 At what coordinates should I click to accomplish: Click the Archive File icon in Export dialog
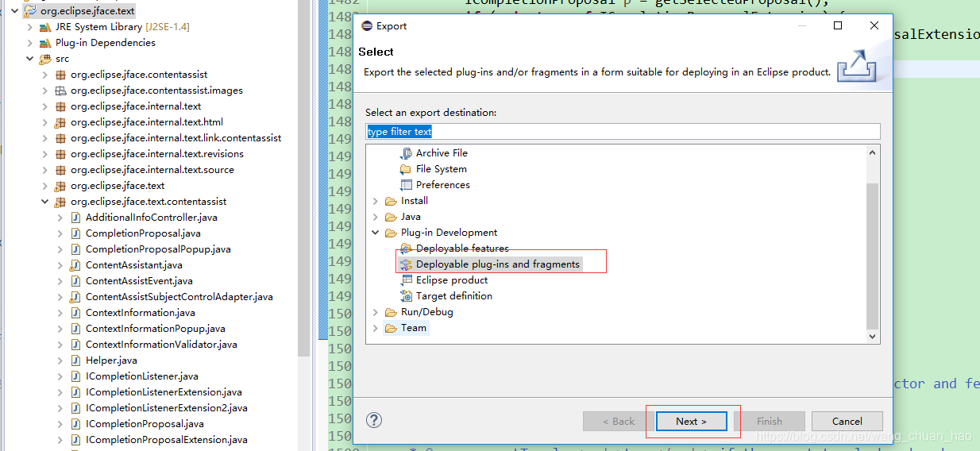click(x=406, y=153)
